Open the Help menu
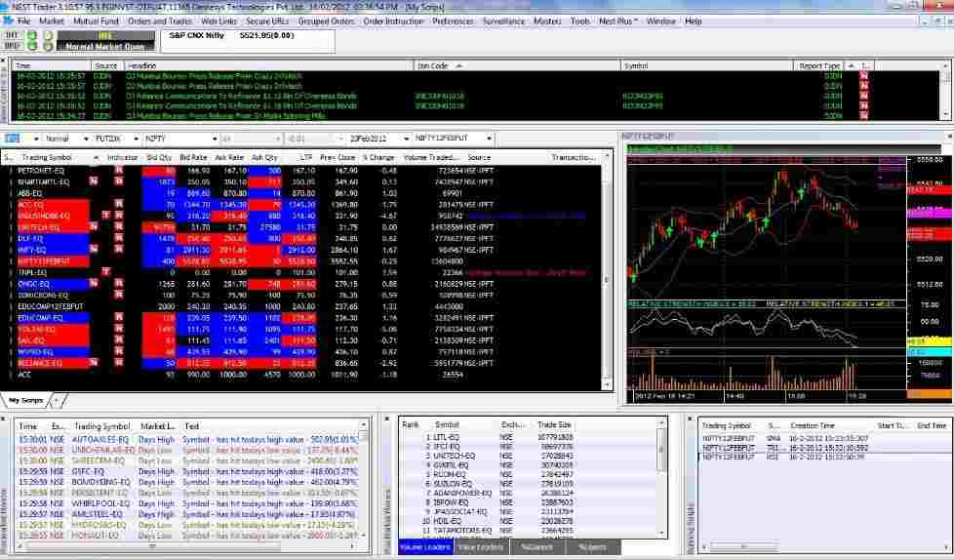This screenshot has width=954, height=560. coord(694,20)
